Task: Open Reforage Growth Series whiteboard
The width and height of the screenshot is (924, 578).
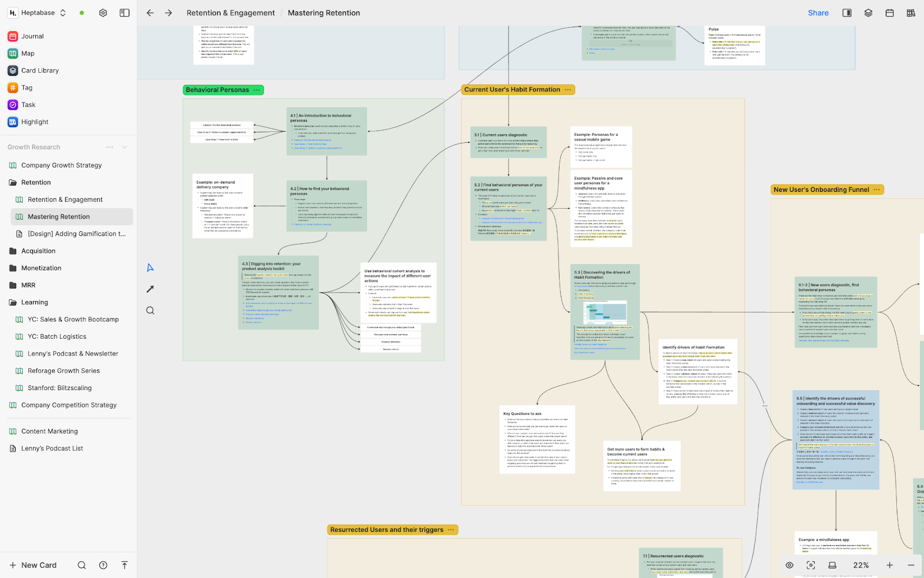Action: click(64, 371)
